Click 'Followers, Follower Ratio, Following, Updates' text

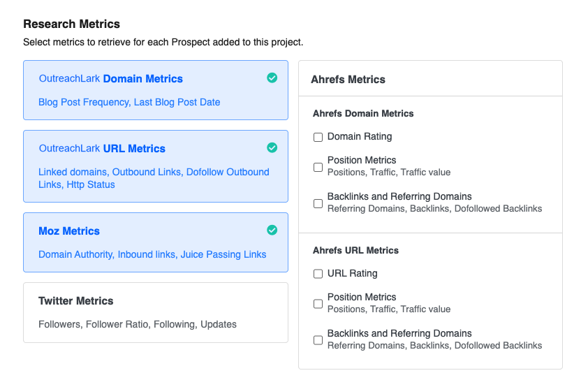(x=138, y=324)
